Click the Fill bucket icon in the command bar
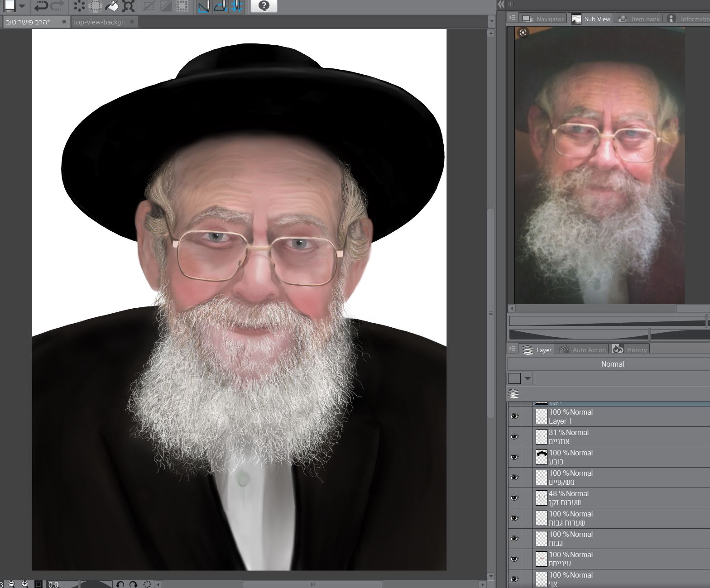This screenshot has width=710, height=588. click(111, 6)
